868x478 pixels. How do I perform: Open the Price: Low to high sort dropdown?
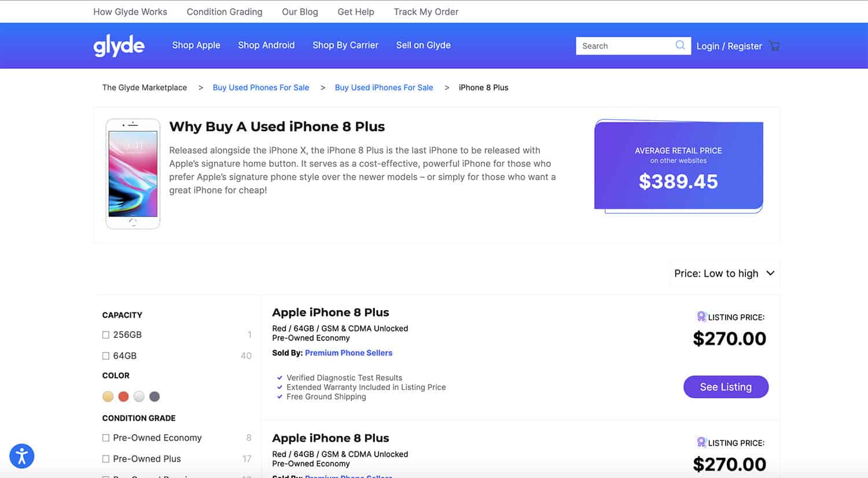(x=724, y=273)
